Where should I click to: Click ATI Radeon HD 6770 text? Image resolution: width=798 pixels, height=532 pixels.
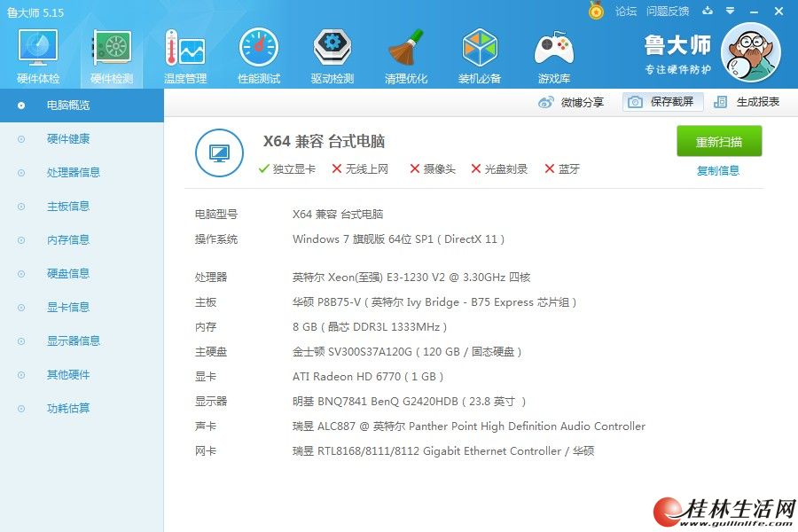pos(368,377)
